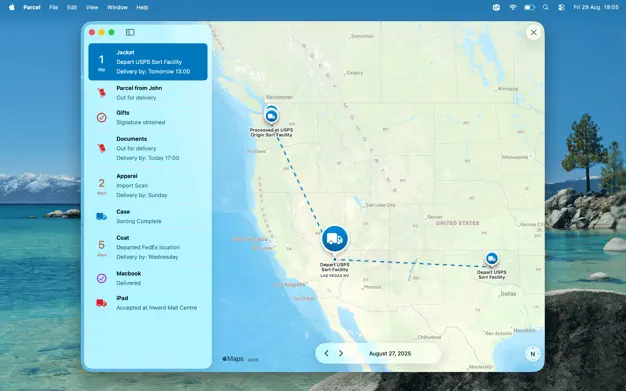
Task: Click the hand truck icon beside Documents
Action: (x=101, y=148)
